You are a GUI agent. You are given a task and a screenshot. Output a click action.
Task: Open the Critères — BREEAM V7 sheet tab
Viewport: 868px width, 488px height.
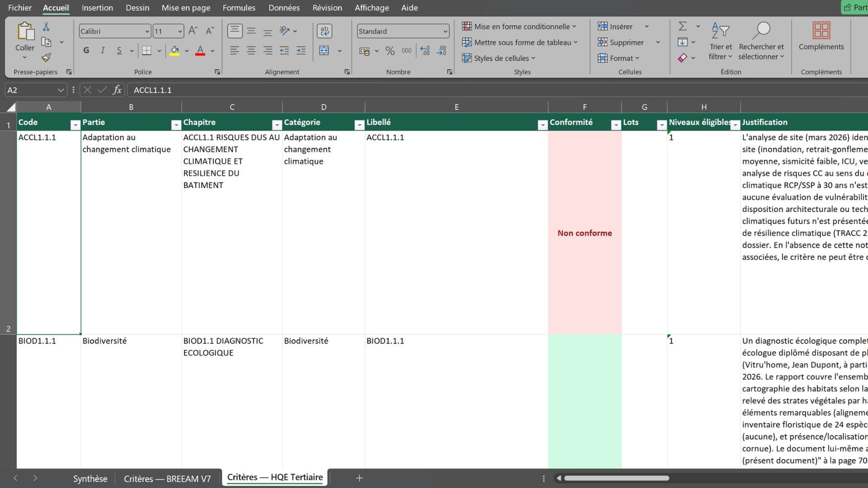click(x=167, y=479)
